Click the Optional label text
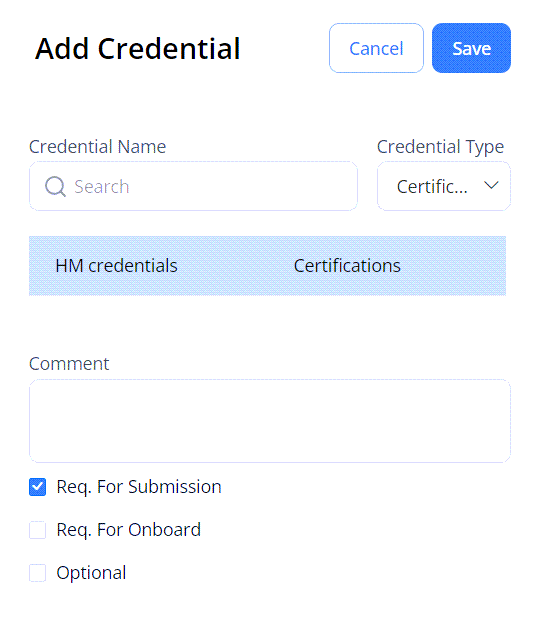Image resolution: width=540 pixels, height=619 pixels. point(91,573)
